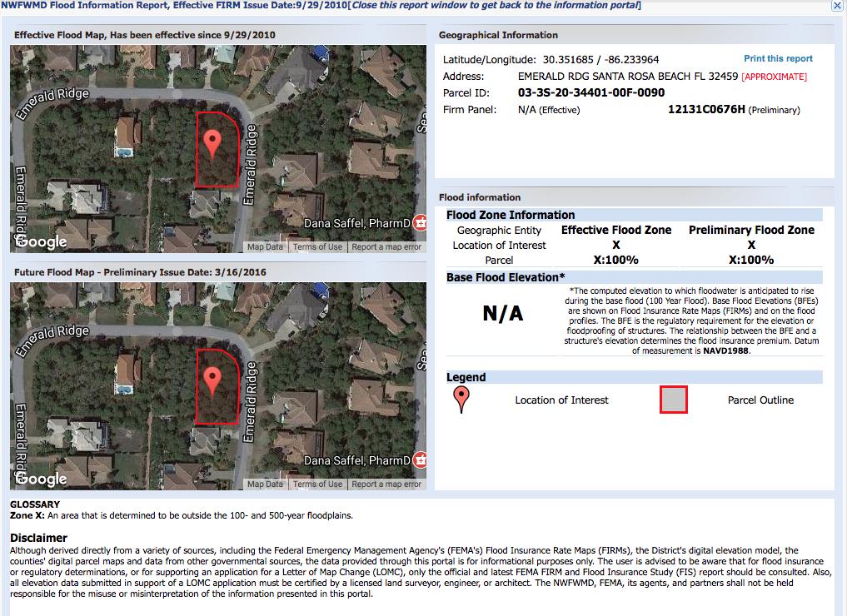
Task: Open 'Terms of Use' on the Effective Flood Map
Action: (x=317, y=246)
